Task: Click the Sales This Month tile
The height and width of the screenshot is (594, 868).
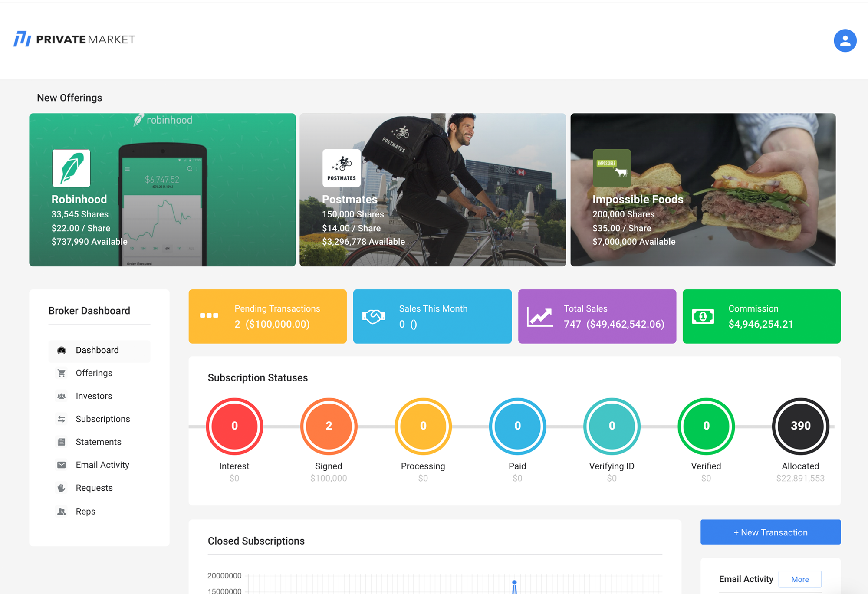Action: tap(432, 316)
